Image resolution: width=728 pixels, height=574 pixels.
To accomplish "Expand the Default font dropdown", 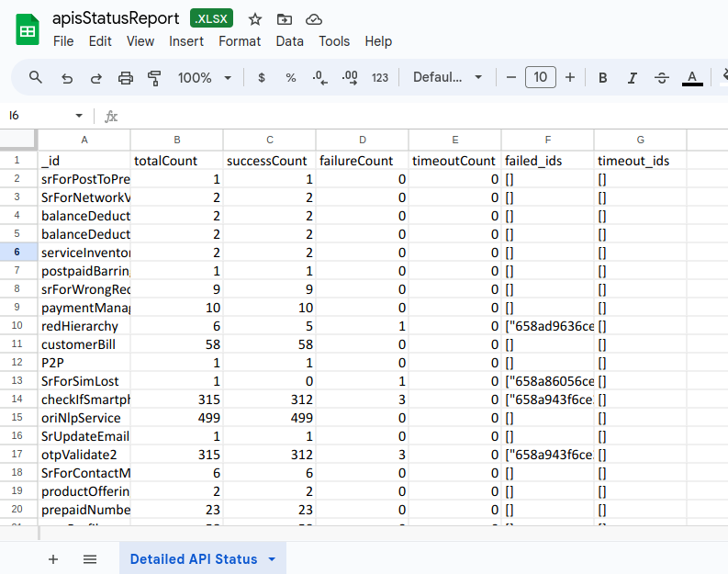I will click(447, 78).
